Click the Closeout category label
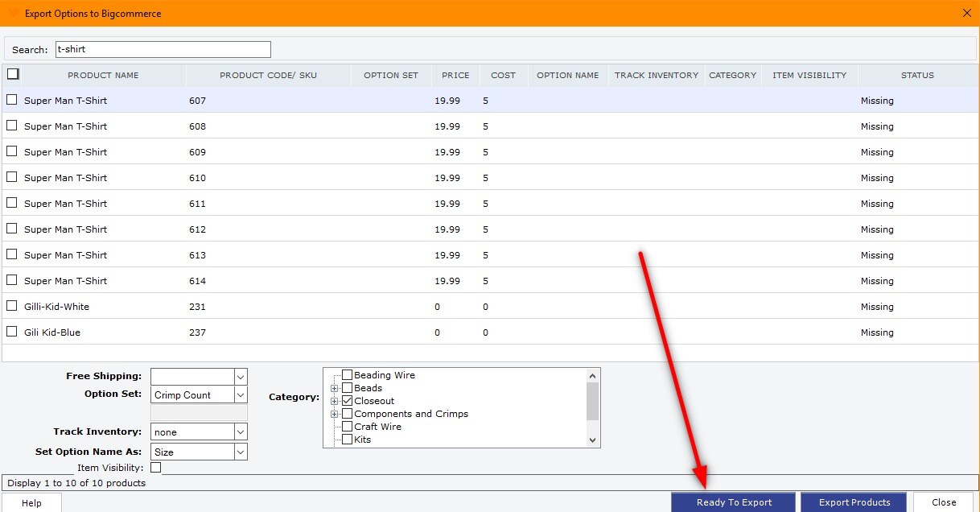The width and height of the screenshot is (980, 512). (x=374, y=401)
